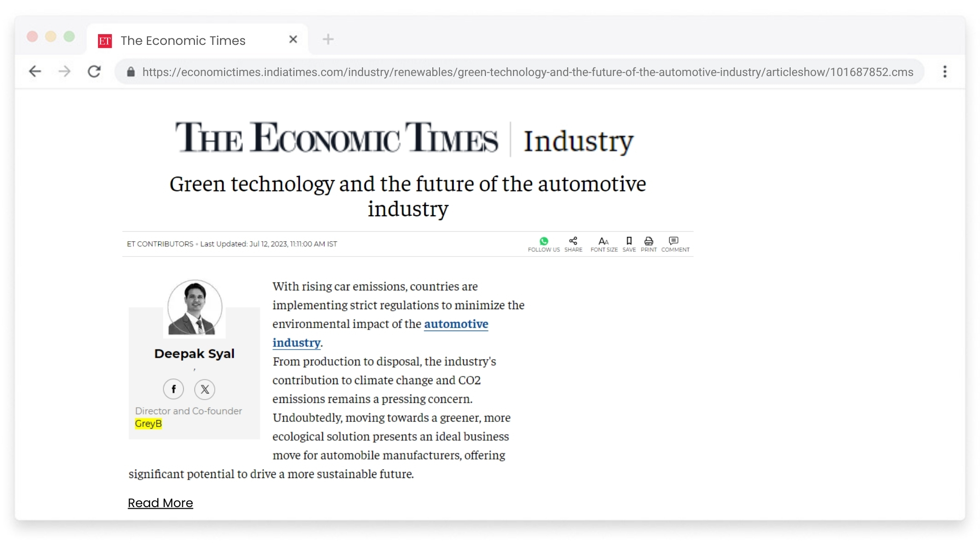The width and height of the screenshot is (980, 551).
Task: Click the Read More link
Action: click(x=160, y=503)
